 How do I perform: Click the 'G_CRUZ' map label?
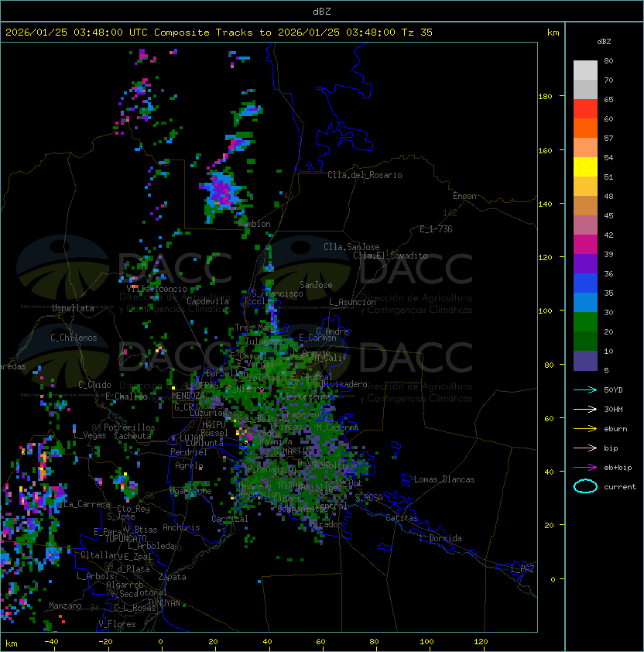188,407
